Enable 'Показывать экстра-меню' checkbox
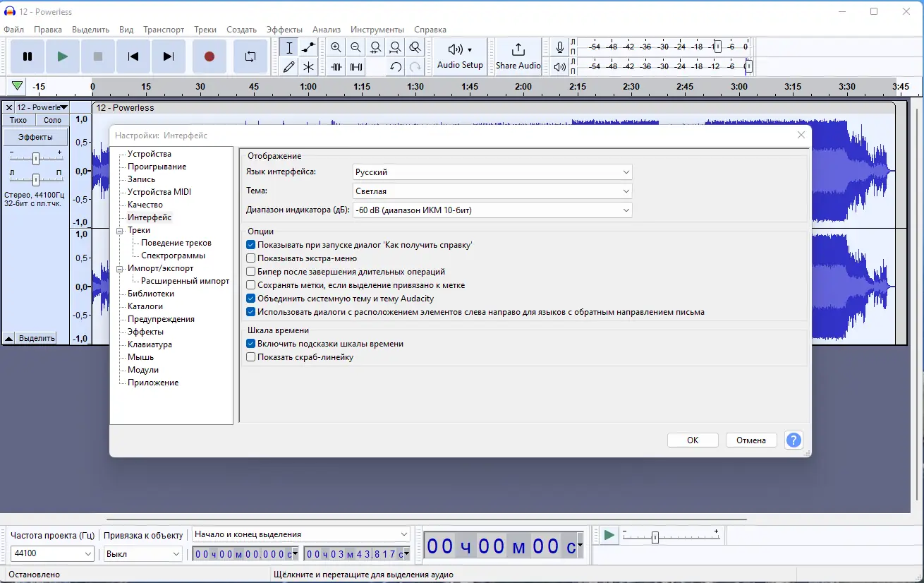924x583 pixels. (251, 258)
